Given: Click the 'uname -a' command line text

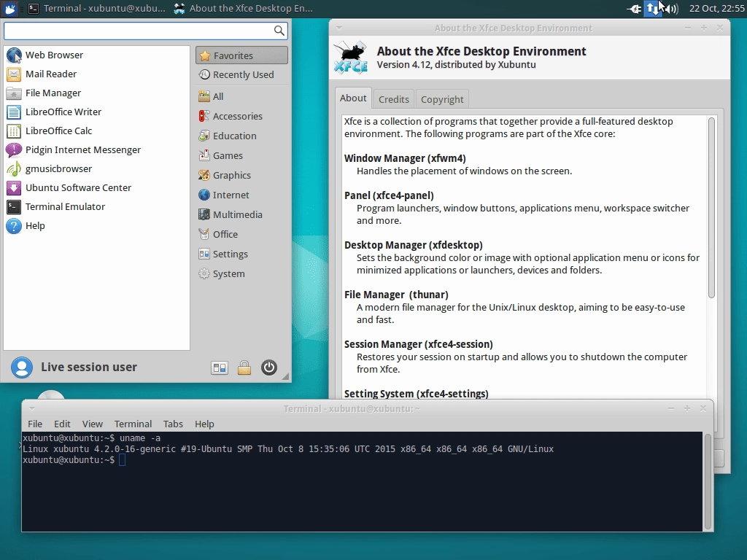Looking at the screenshot, I should coord(140,438).
